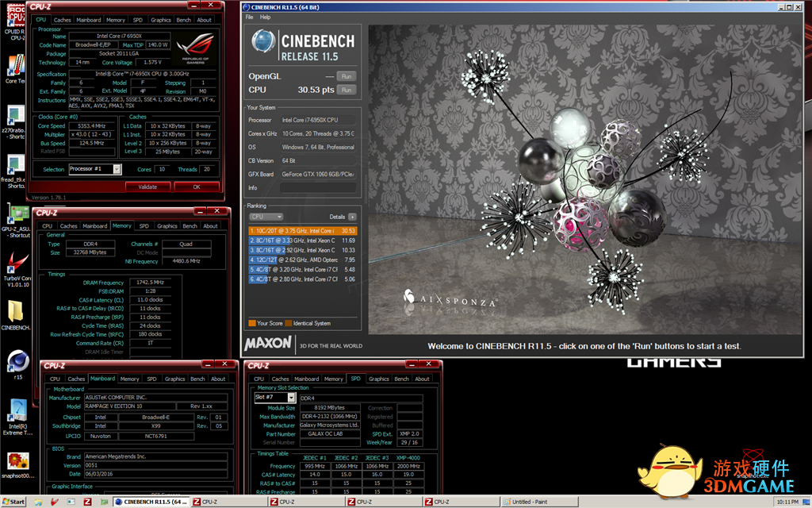Open the Help menu in Cinebench
Viewport: 812px width, 508px height.
pos(265,17)
